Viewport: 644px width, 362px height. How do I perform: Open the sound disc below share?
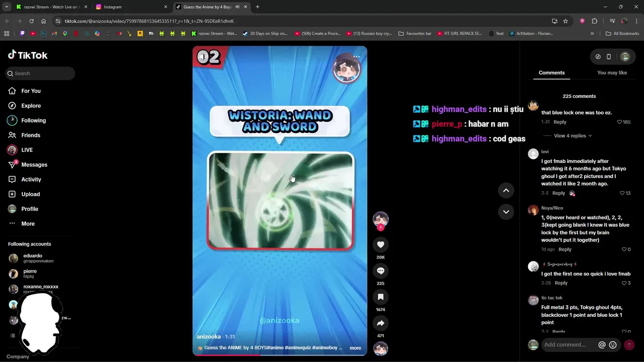(380, 348)
